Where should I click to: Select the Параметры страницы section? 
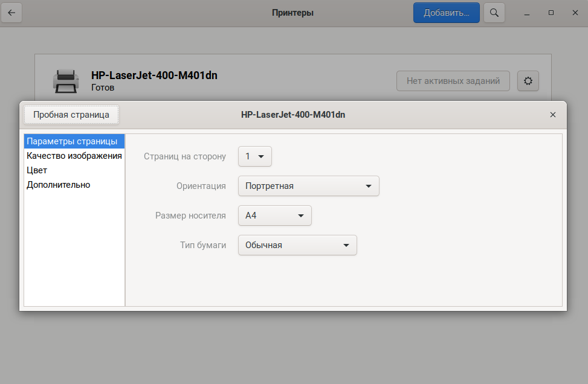click(72, 141)
